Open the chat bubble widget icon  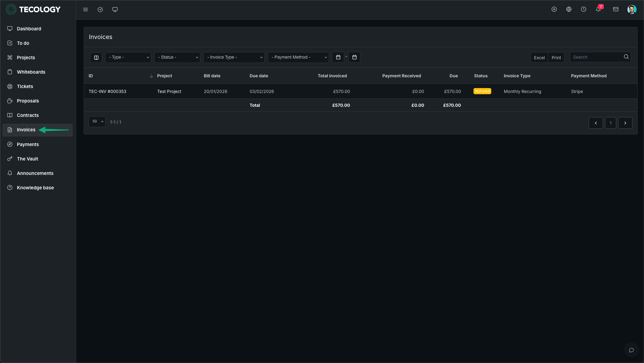631,350
